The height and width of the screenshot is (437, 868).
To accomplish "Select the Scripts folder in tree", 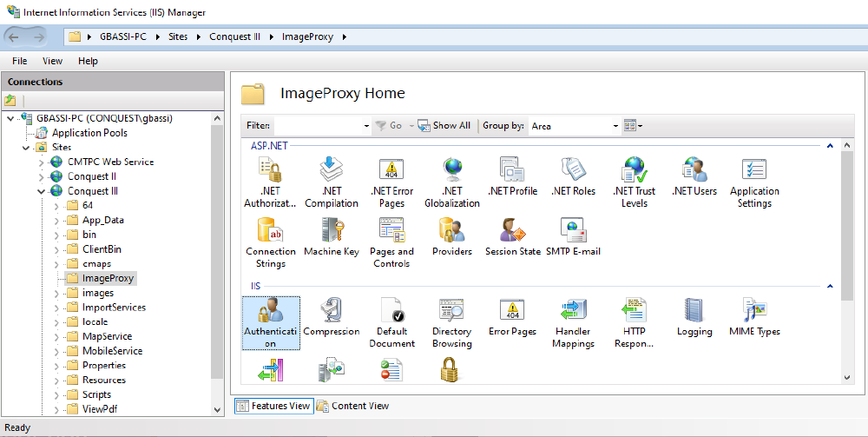I will click(x=89, y=394).
